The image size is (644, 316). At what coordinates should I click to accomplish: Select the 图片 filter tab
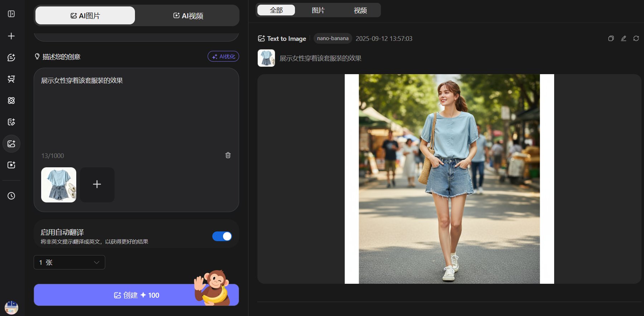pos(318,10)
